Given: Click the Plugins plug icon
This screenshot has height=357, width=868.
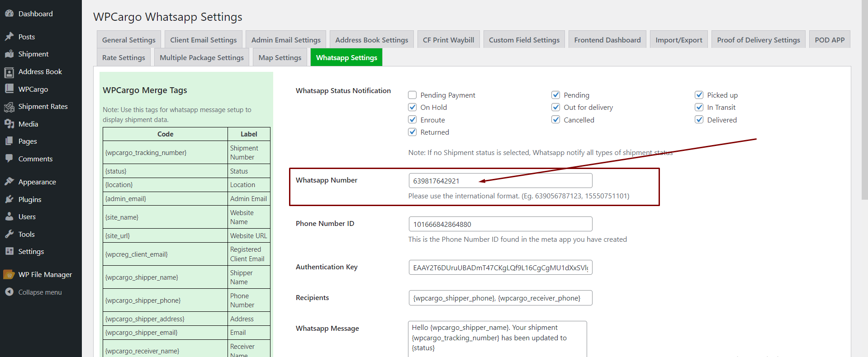Looking at the screenshot, I should 9,199.
